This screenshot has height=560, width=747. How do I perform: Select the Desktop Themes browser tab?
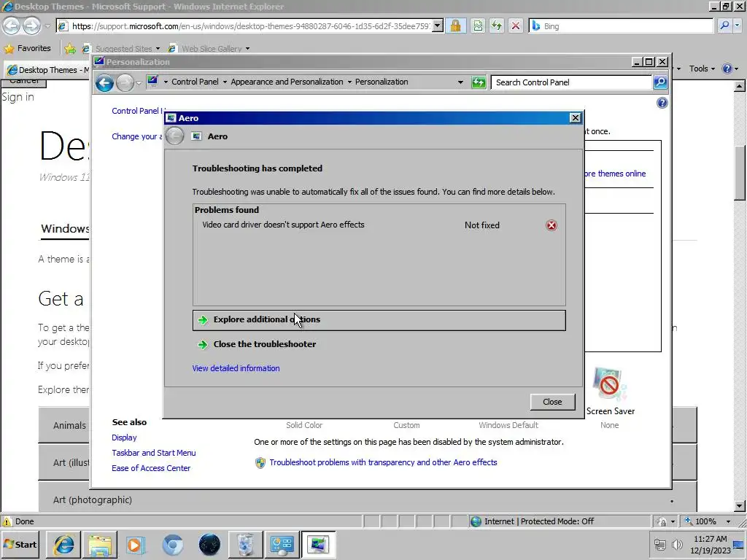point(47,70)
